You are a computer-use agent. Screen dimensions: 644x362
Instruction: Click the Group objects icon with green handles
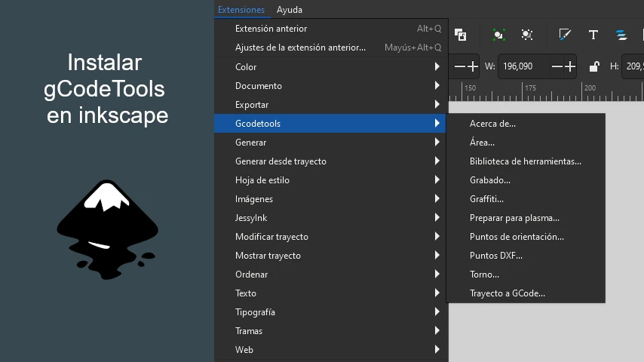(x=498, y=35)
